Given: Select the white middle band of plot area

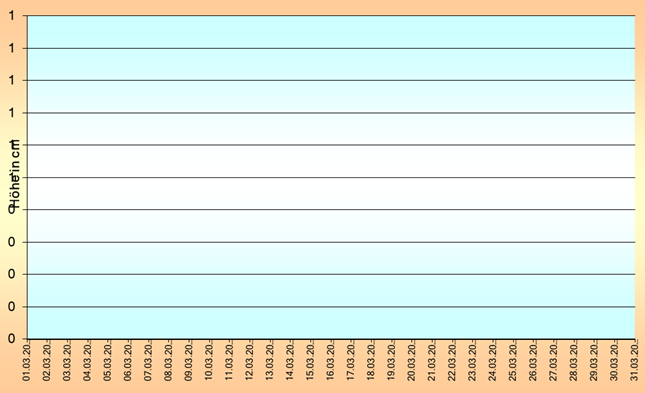Looking at the screenshot, I should 331,177.
